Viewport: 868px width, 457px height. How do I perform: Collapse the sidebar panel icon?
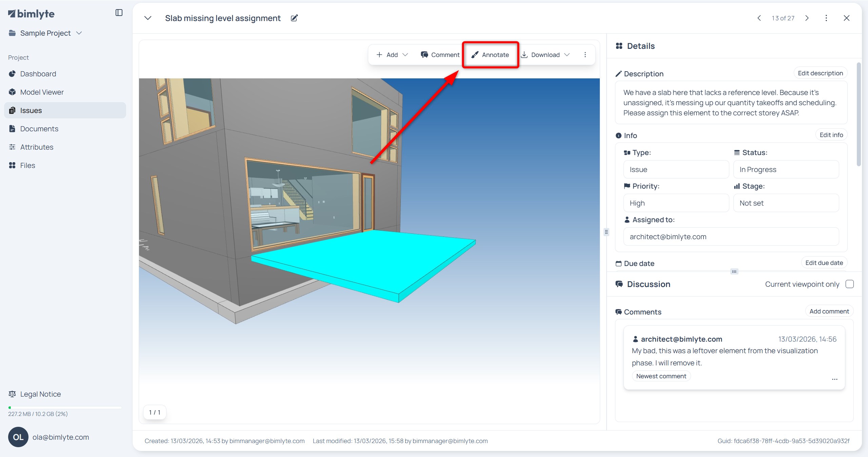pyautogui.click(x=119, y=13)
